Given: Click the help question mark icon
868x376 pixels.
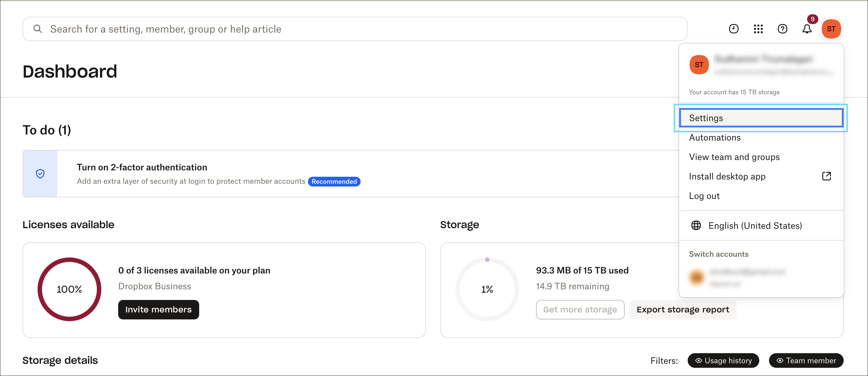Looking at the screenshot, I should [782, 29].
